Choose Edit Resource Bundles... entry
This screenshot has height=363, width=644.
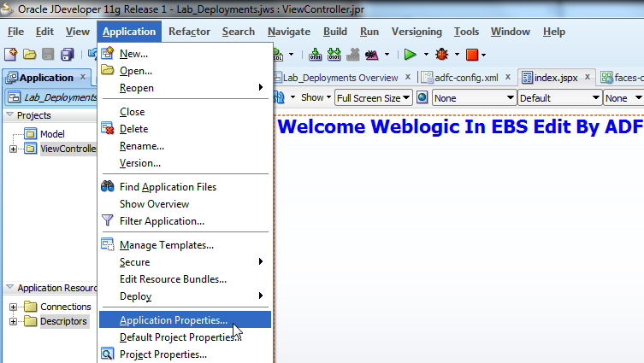pyautogui.click(x=185, y=279)
